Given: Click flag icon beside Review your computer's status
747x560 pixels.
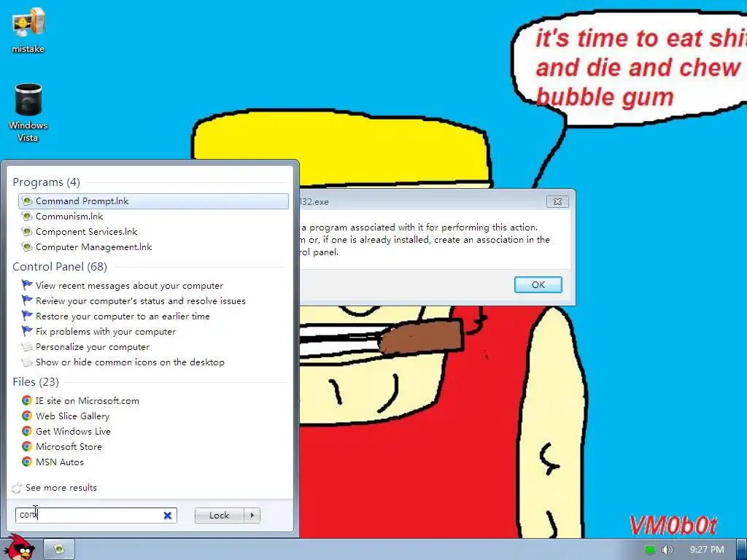Looking at the screenshot, I should [27, 300].
